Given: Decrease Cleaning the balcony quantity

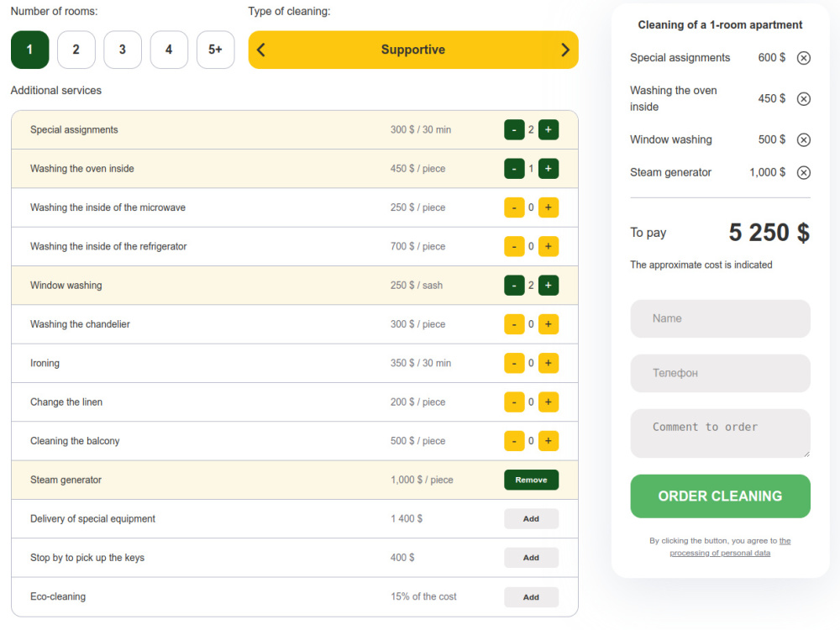Looking at the screenshot, I should pyautogui.click(x=514, y=441).
